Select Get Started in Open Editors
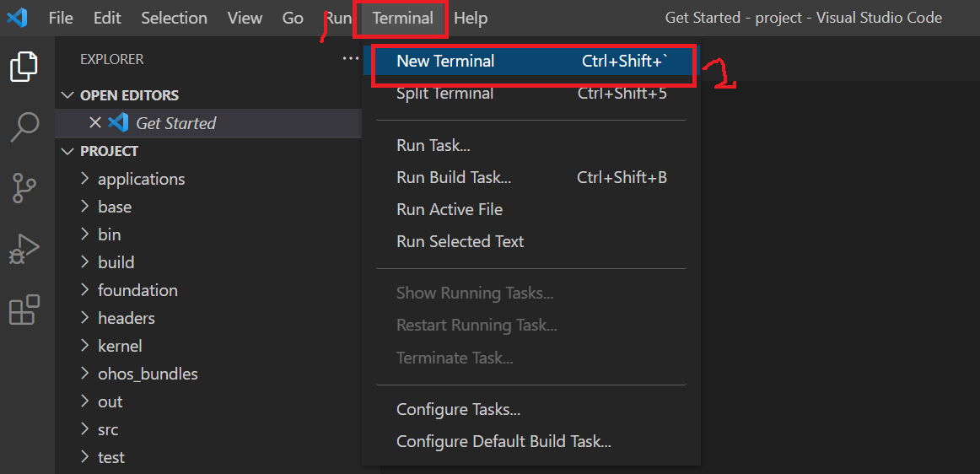980x474 pixels. pyautogui.click(x=208, y=122)
